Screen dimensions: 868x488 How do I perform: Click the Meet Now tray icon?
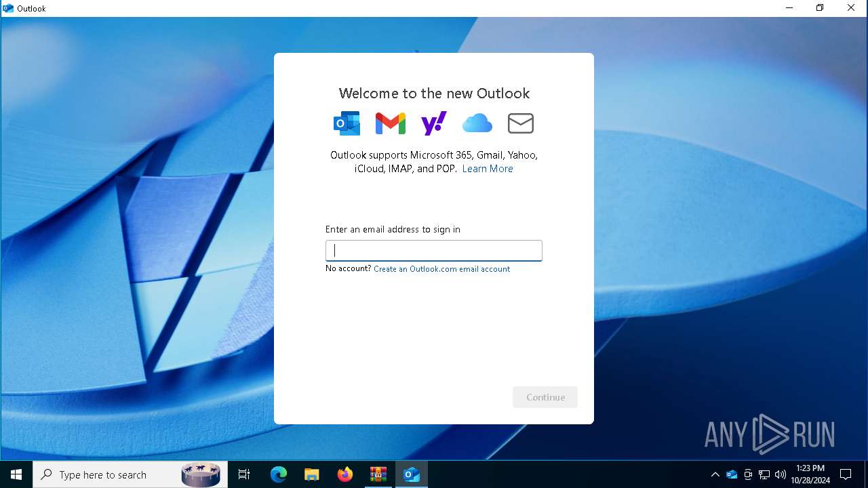click(748, 474)
